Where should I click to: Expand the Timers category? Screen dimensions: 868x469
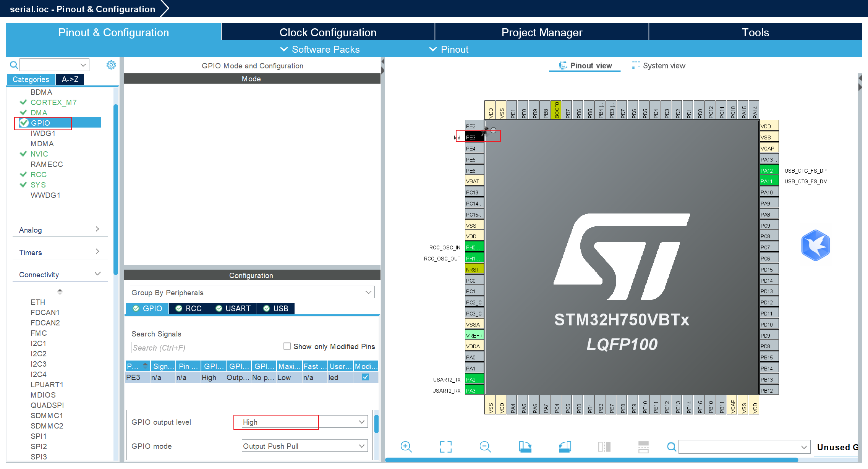click(x=98, y=252)
